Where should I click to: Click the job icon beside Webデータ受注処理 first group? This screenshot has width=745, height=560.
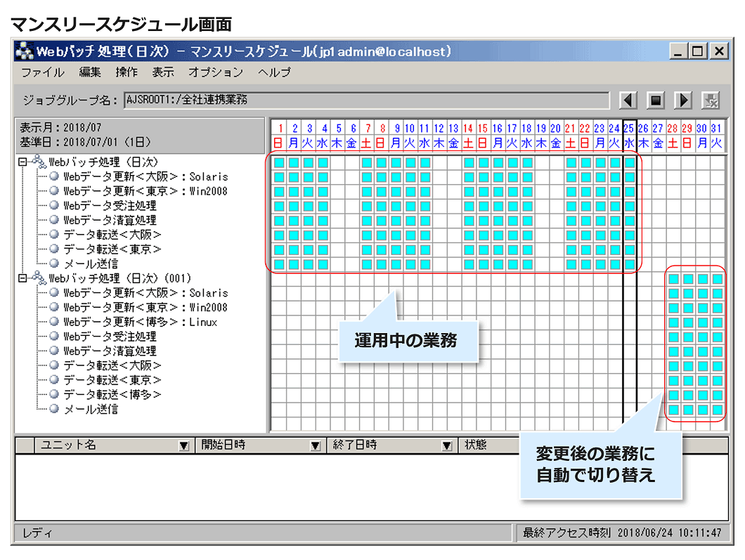[x=54, y=206]
